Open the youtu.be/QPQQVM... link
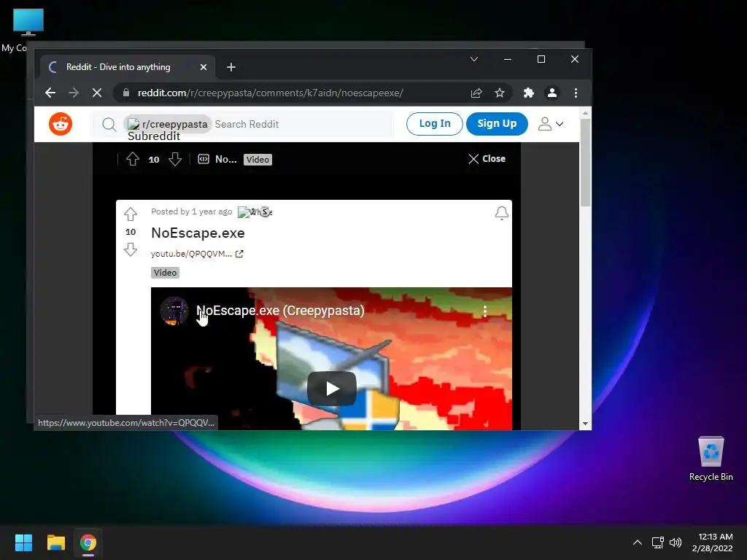This screenshot has height=560, width=747. point(192,254)
